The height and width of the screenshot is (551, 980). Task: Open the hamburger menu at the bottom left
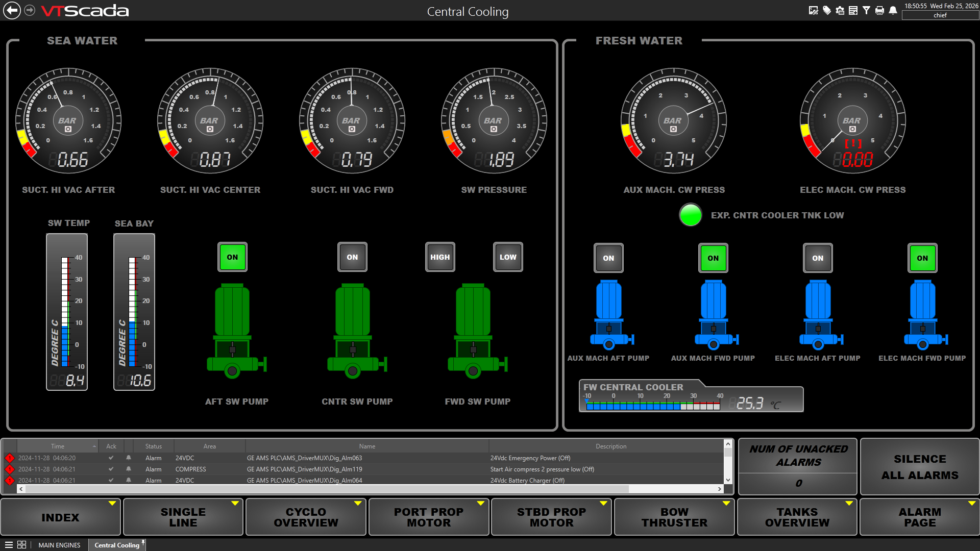click(x=9, y=545)
